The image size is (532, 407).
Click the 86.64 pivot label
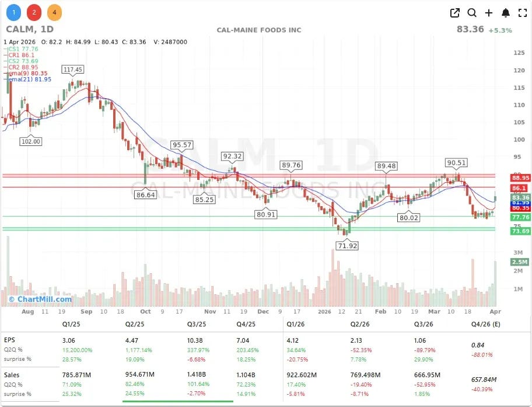click(146, 194)
